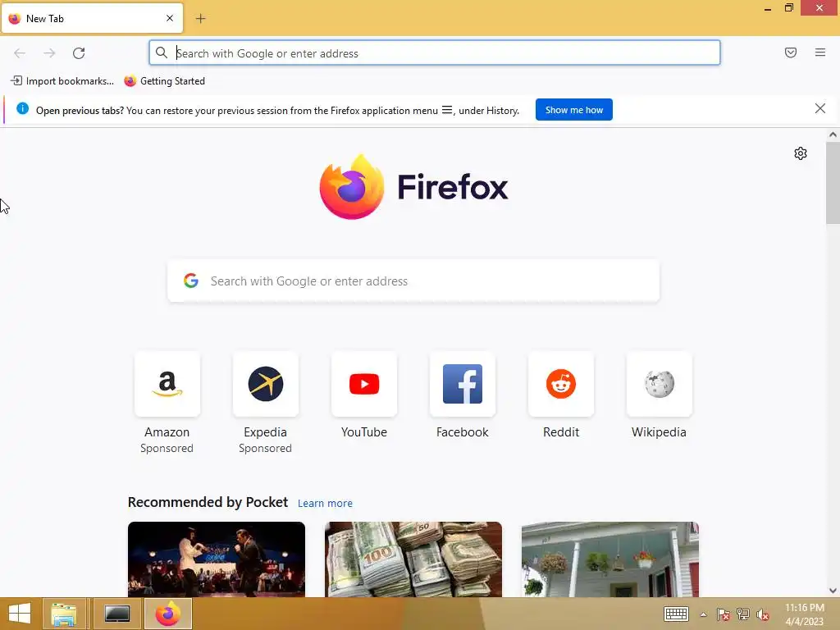840x630 pixels.
Task: Open the Pocket story with cash stacks
Action: 413,559
